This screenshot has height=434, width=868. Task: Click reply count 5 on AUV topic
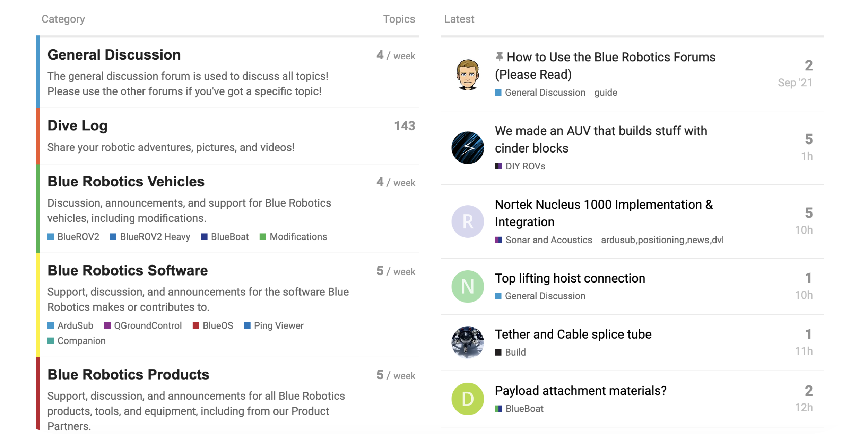click(x=809, y=139)
